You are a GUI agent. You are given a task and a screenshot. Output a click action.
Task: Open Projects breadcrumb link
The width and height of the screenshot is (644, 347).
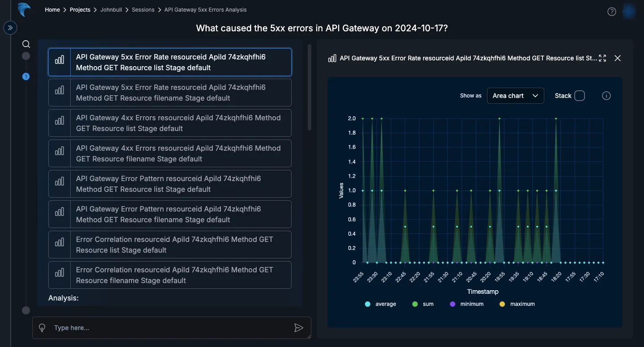pyautogui.click(x=80, y=9)
